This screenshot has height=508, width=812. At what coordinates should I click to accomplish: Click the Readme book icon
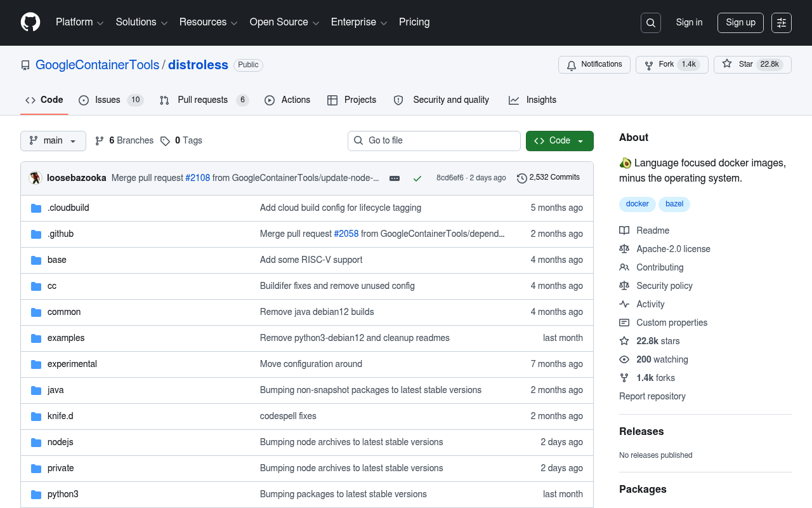[624, 231]
